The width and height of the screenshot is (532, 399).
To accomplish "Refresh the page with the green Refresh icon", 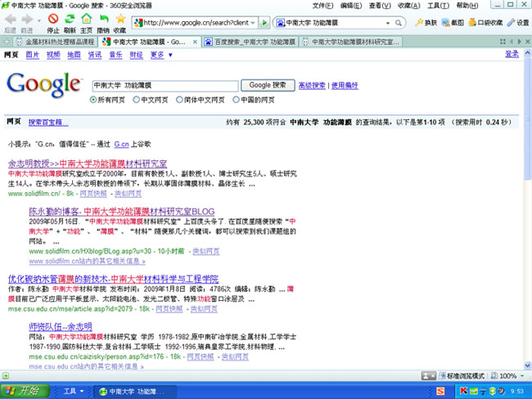I will coord(70,19).
